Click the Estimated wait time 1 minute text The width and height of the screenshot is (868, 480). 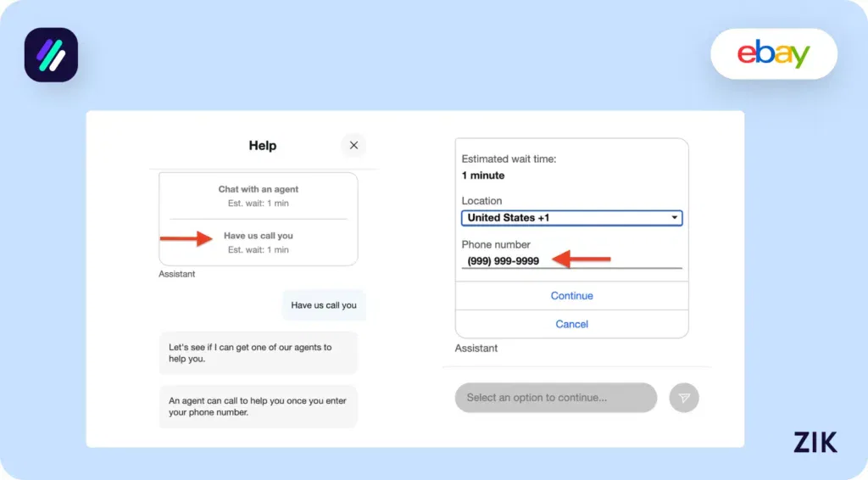point(509,167)
